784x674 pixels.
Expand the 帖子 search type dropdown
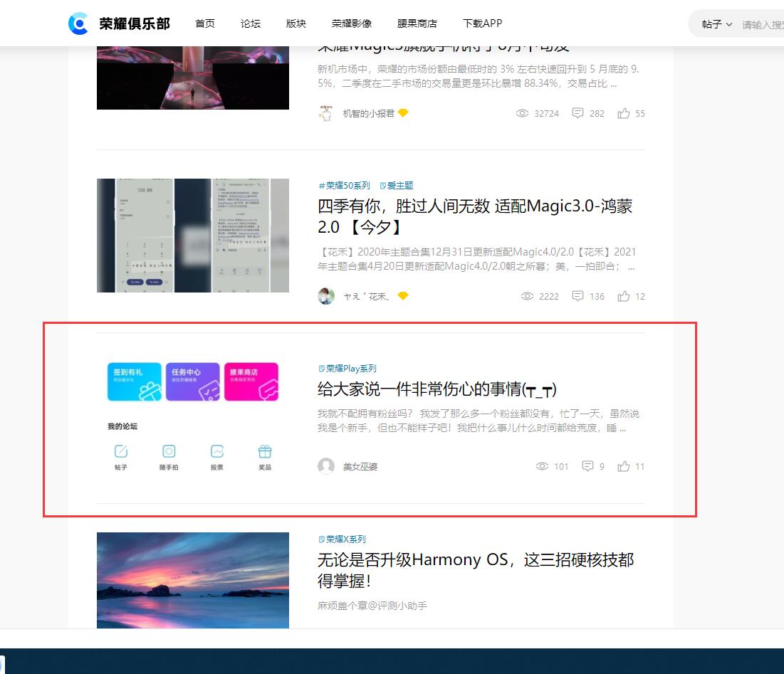pyautogui.click(x=716, y=24)
